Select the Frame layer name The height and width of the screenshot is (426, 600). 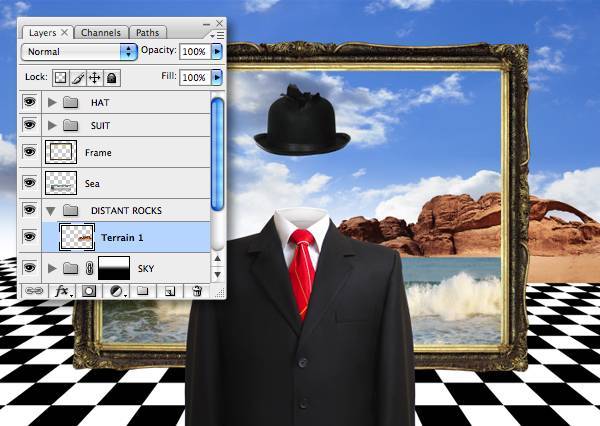pos(98,153)
